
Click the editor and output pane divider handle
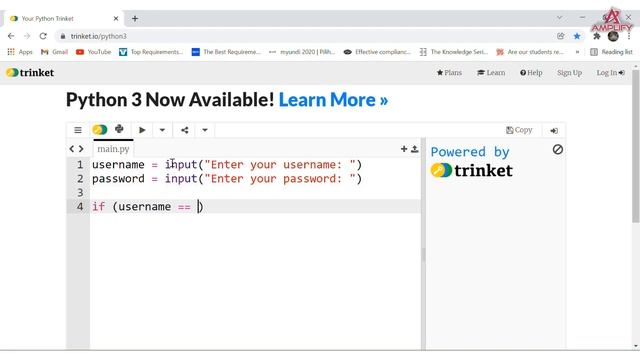coord(423,255)
